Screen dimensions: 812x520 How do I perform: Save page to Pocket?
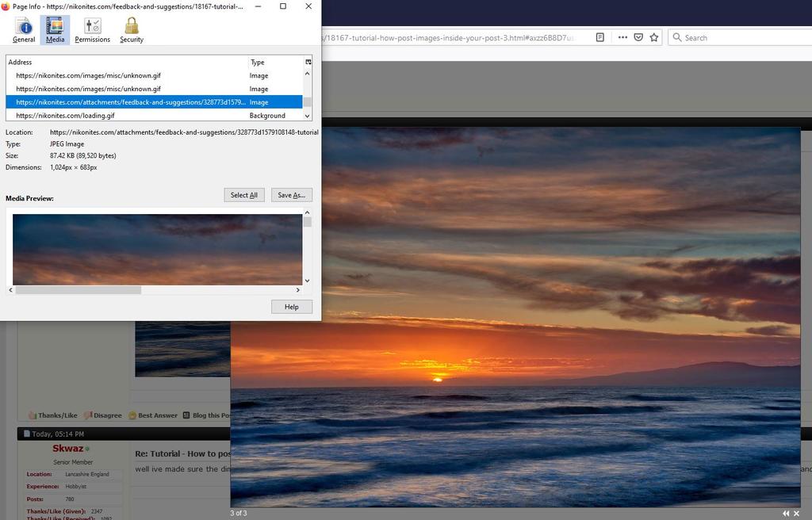[x=638, y=37]
